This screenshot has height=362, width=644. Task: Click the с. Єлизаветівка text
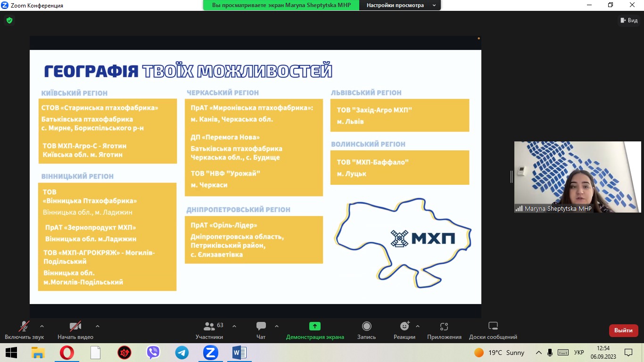click(217, 255)
